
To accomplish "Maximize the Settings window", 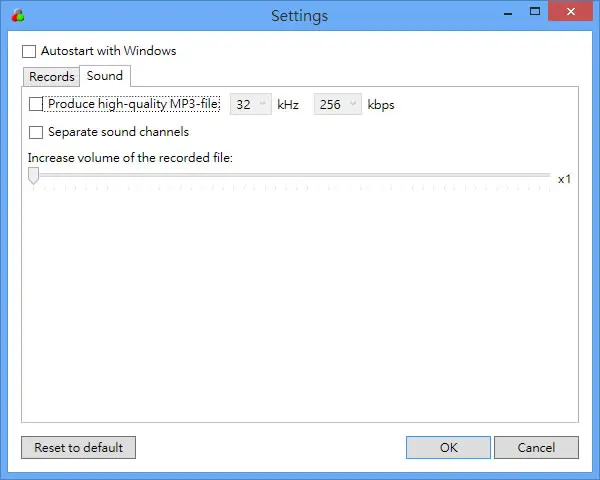I will click(535, 12).
